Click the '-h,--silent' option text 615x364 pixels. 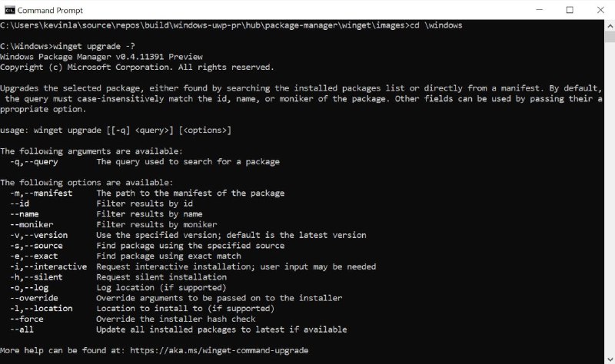pos(36,277)
